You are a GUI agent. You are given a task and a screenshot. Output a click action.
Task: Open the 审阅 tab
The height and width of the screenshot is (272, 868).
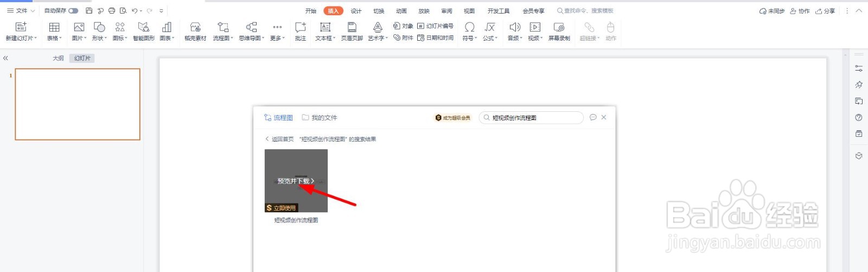[446, 11]
